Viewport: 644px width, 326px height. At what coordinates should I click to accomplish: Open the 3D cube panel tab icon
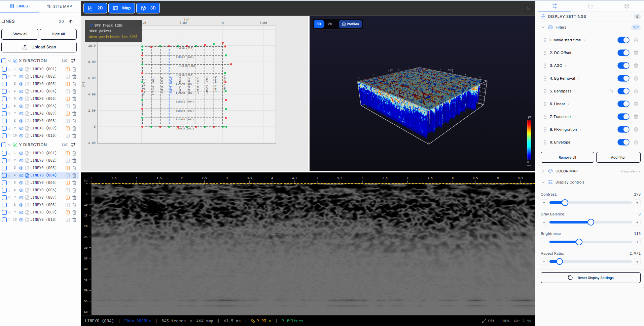(627, 6)
